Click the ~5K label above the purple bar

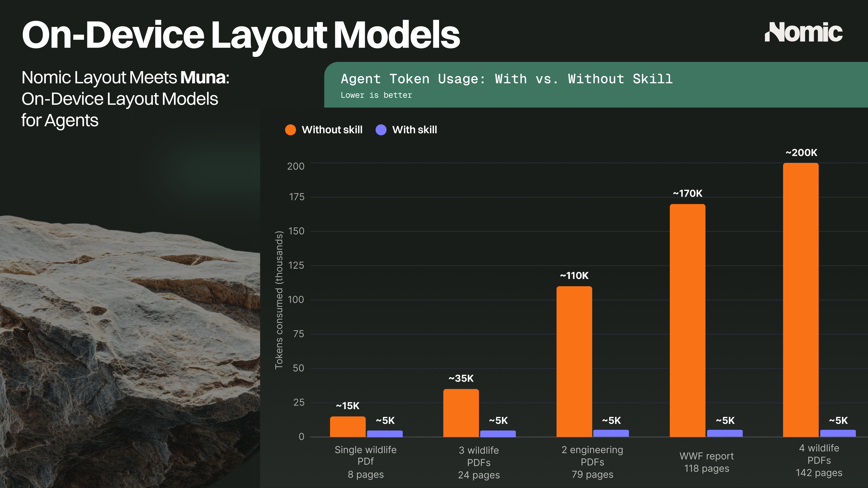(x=385, y=420)
